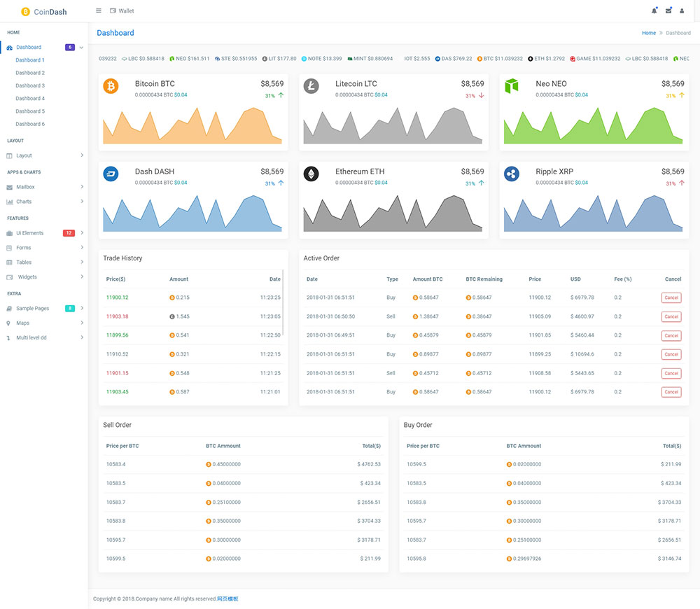Click the Neo NEO green cube icon
This screenshot has width=700, height=609.
point(512,85)
